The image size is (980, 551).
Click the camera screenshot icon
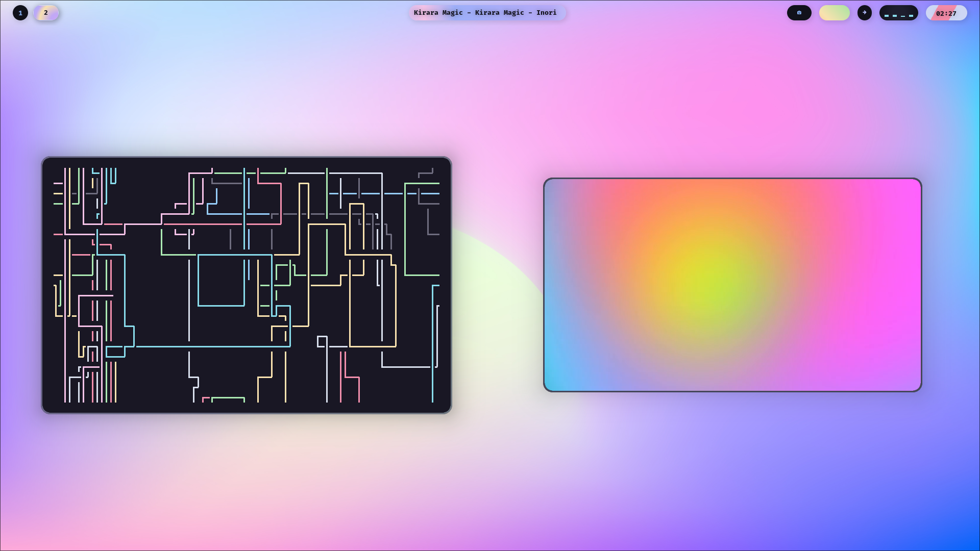tap(799, 13)
